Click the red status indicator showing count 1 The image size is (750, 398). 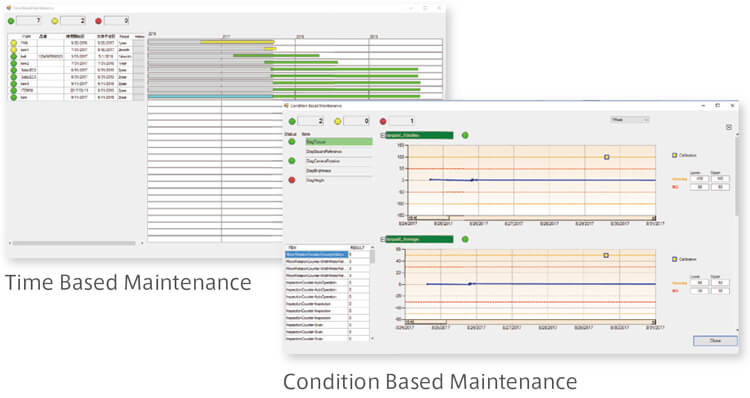pos(383,122)
